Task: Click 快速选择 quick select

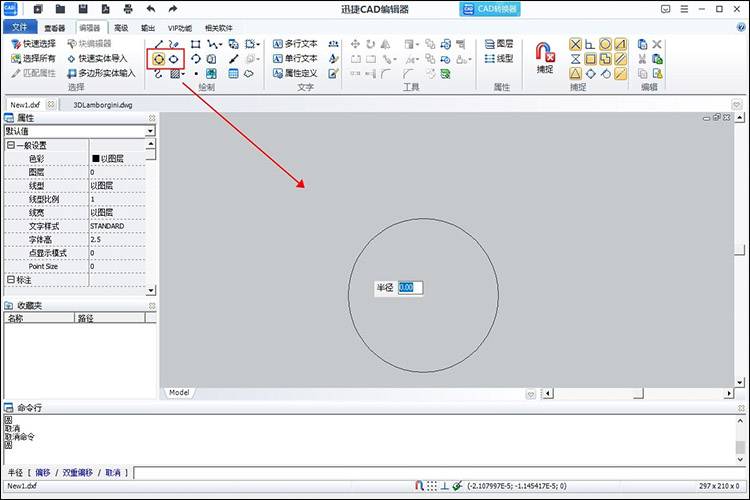Action: click(33, 44)
